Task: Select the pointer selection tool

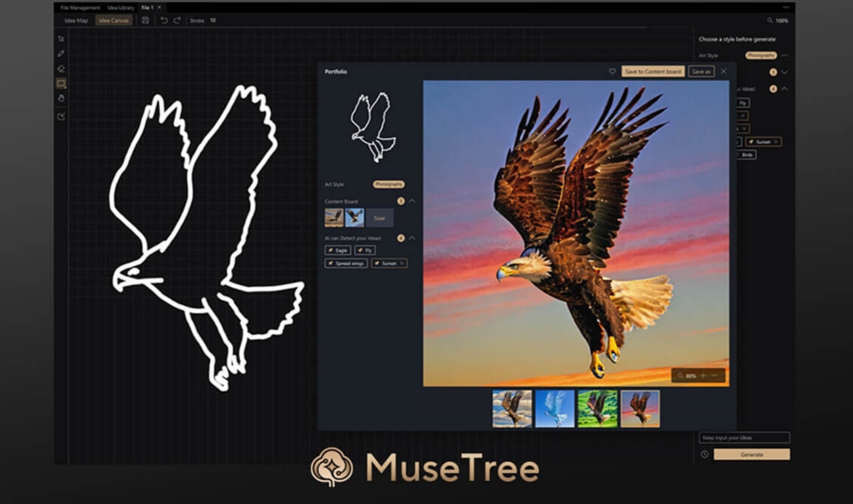Action: (61, 38)
